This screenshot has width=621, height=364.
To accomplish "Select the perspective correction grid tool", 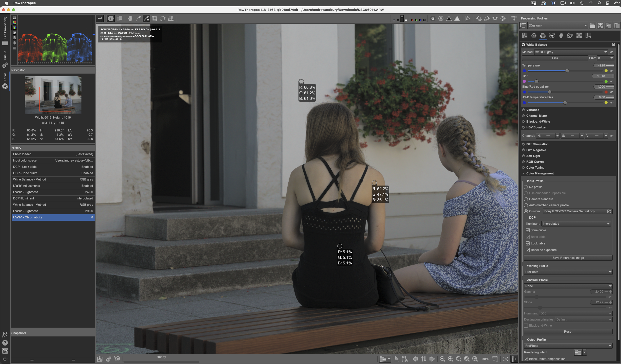I will tap(171, 18).
